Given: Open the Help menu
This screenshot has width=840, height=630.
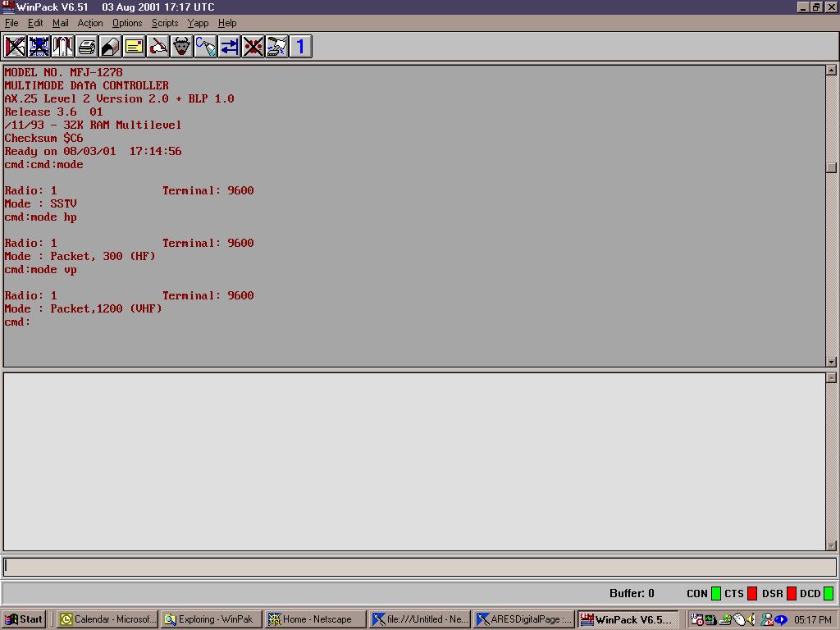Looking at the screenshot, I should pos(227,23).
